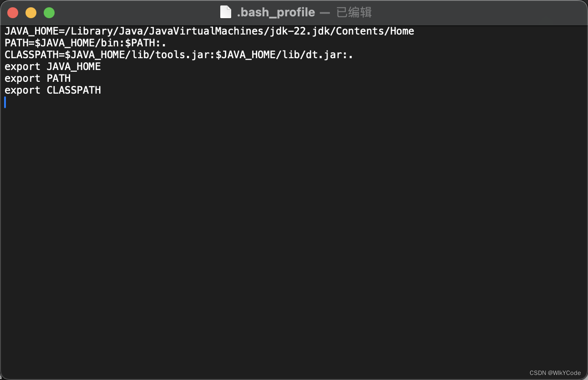This screenshot has width=588, height=380.
Task: Close the .bash_profile window with red button
Action: click(13, 13)
